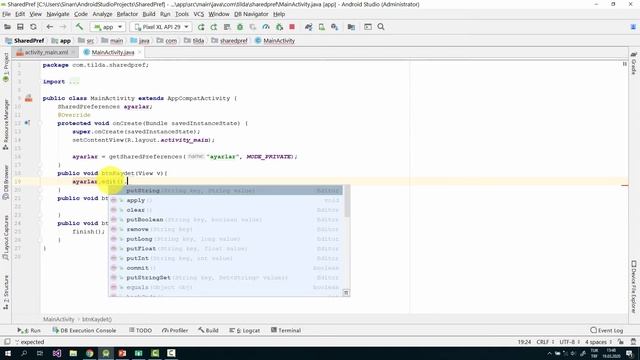Open the Pixel XL API 29 device dropdown
640x360 pixels.
click(161, 27)
